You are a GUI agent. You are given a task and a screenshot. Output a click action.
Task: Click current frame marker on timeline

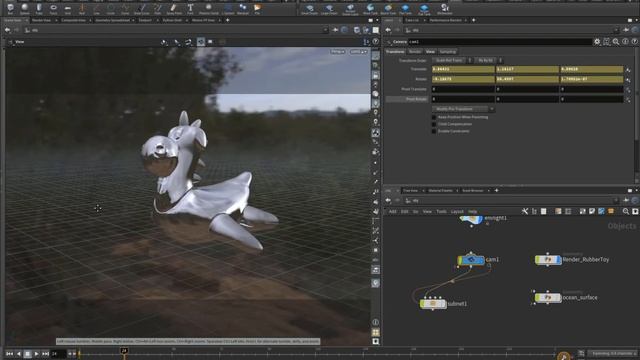coord(124,351)
